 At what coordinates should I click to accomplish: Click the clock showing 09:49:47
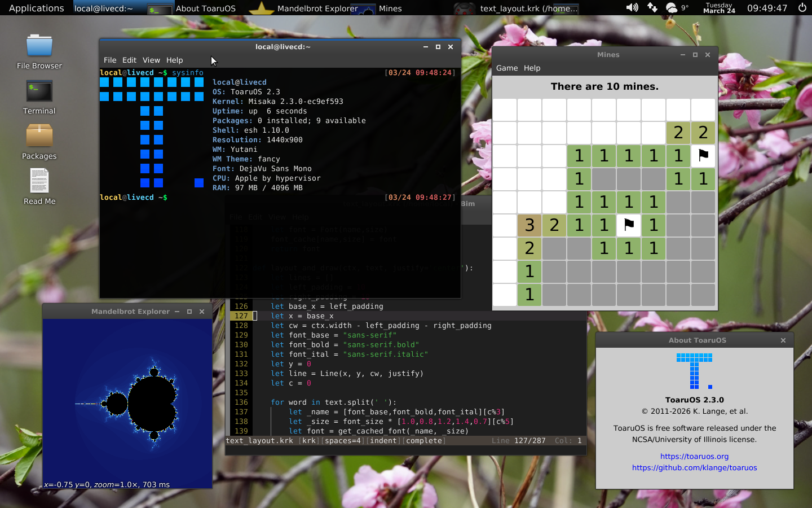(767, 8)
